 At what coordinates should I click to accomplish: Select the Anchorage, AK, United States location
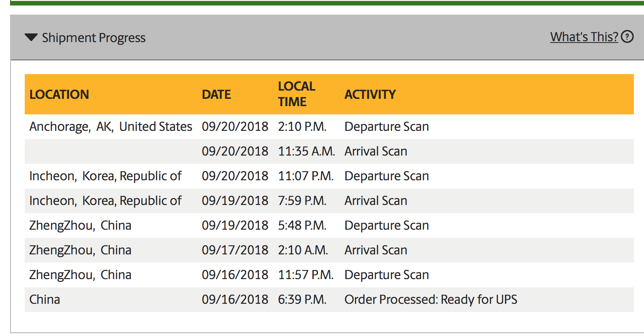(111, 126)
